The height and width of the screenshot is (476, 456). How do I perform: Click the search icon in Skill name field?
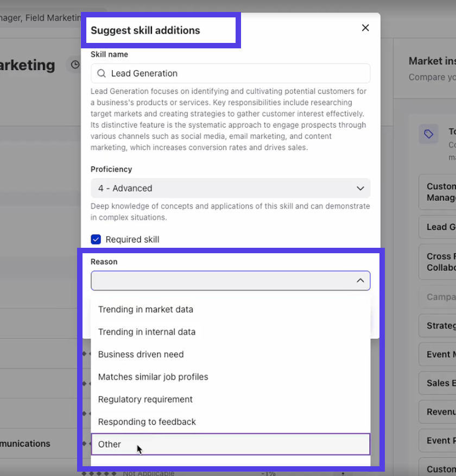(x=101, y=73)
